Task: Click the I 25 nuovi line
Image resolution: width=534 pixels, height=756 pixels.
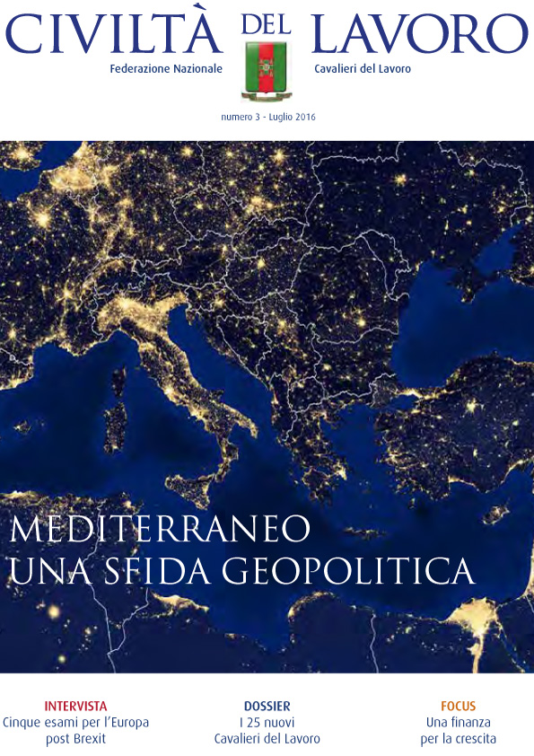Action: pyautogui.click(x=267, y=722)
